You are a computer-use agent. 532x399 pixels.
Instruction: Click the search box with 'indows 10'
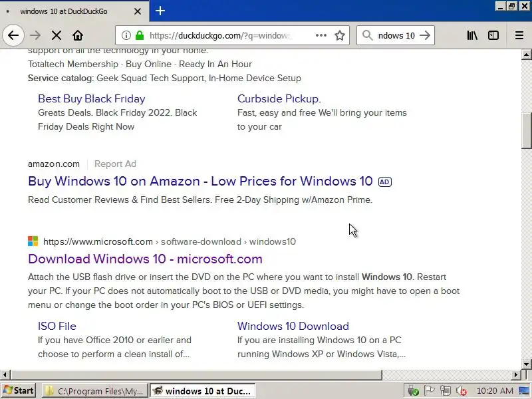pos(396,35)
